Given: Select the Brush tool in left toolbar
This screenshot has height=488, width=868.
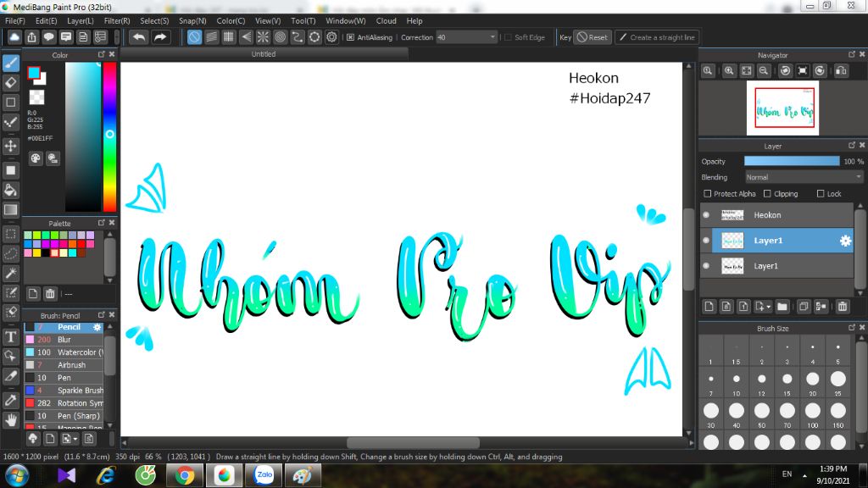Looking at the screenshot, I should pyautogui.click(x=11, y=63).
